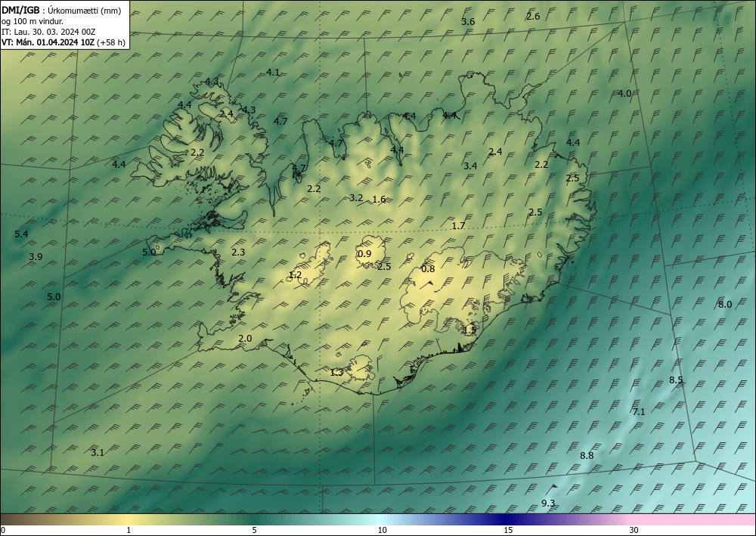756x536 pixels.
Task: Click the 1.6 precipitation value
Action: pyautogui.click(x=379, y=199)
